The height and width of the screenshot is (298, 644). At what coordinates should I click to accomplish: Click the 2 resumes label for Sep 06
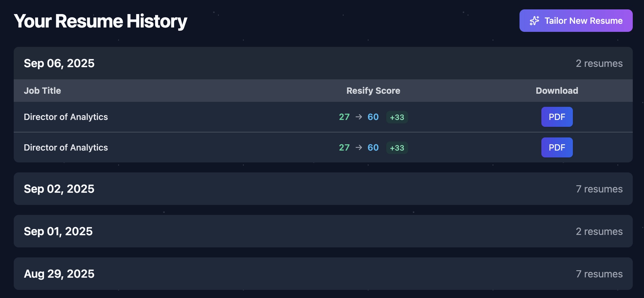599,63
